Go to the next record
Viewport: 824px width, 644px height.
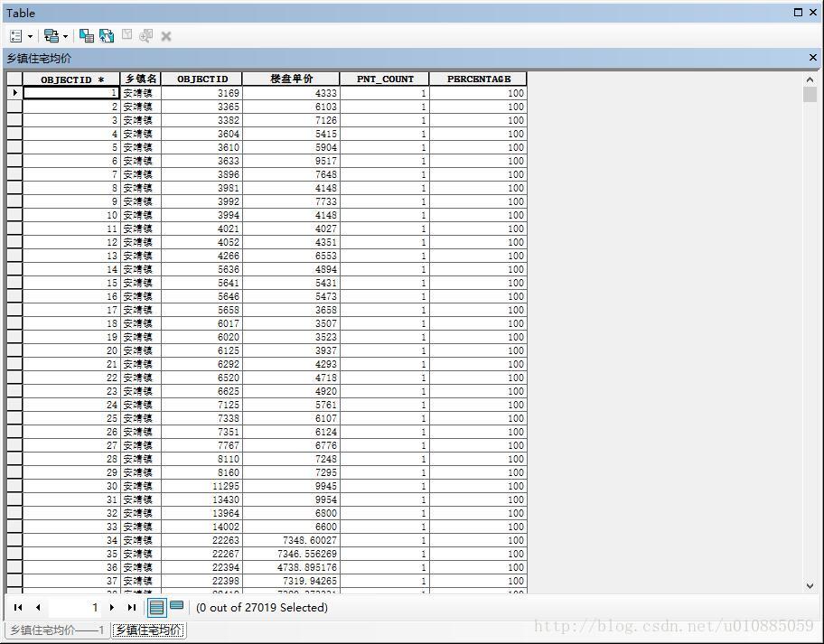point(112,607)
